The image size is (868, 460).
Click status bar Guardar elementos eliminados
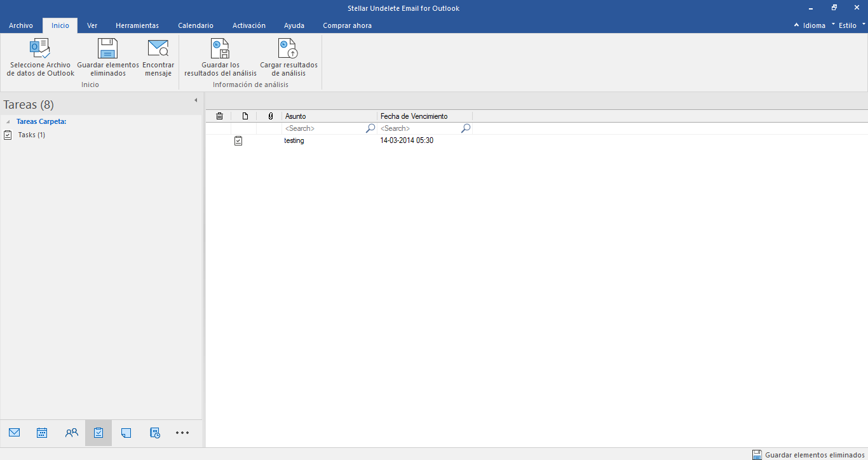click(x=808, y=455)
